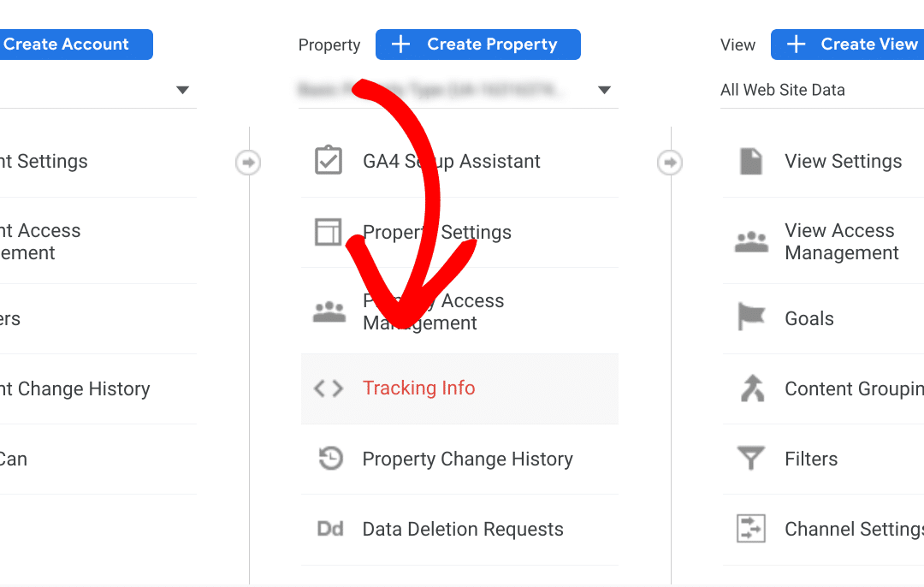924x587 pixels.
Task: Click the View Settings document icon
Action: pyautogui.click(x=750, y=161)
